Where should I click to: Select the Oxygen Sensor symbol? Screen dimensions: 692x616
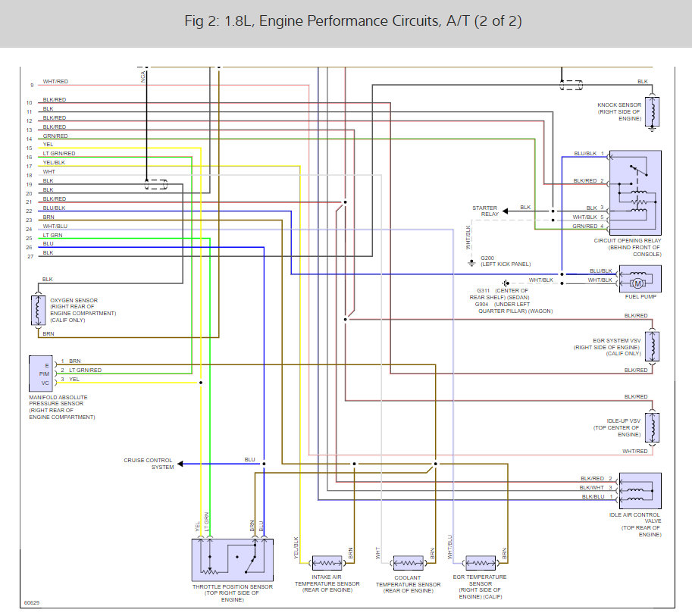[38, 310]
